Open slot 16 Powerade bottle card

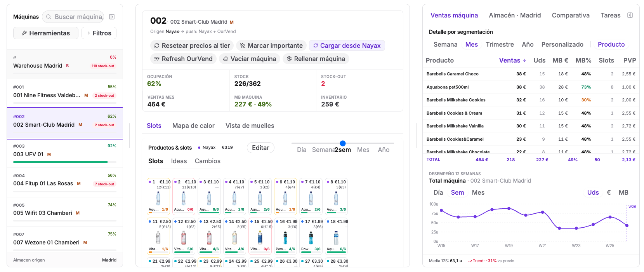point(285,235)
